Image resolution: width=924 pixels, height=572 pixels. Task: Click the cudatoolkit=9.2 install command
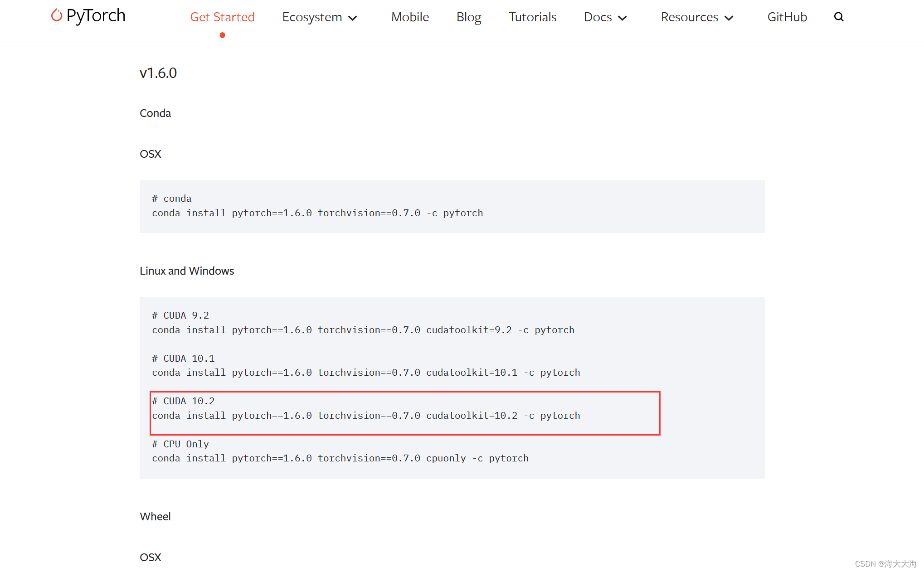coord(363,330)
